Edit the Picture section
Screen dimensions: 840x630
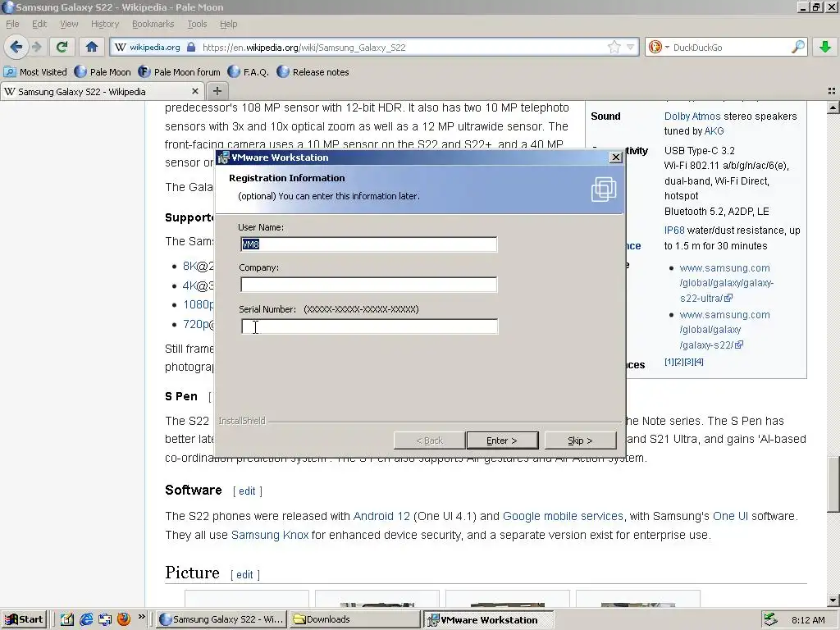click(244, 574)
